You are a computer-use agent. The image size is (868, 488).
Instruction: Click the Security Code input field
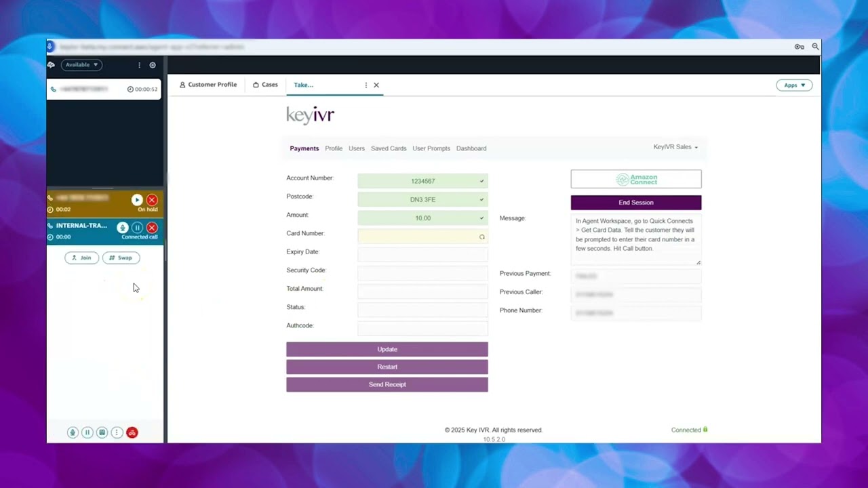click(x=422, y=273)
